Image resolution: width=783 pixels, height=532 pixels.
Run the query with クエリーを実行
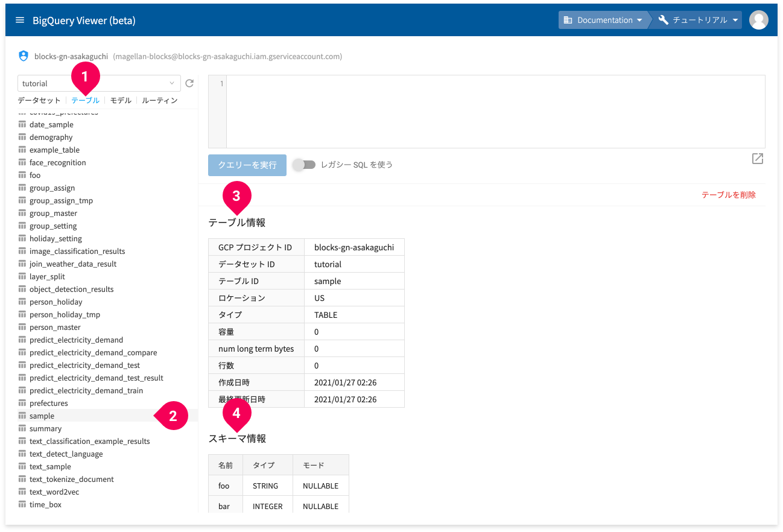(247, 165)
